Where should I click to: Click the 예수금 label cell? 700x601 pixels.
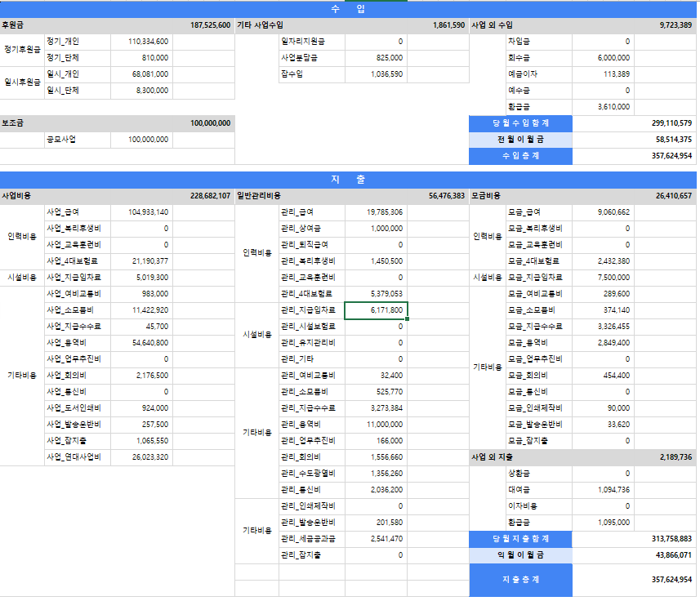(539, 91)
